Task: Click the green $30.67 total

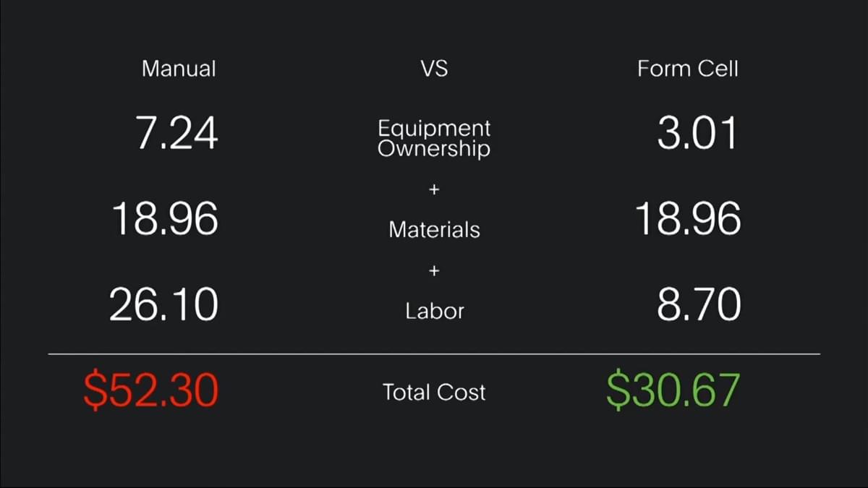Action: 673,390
